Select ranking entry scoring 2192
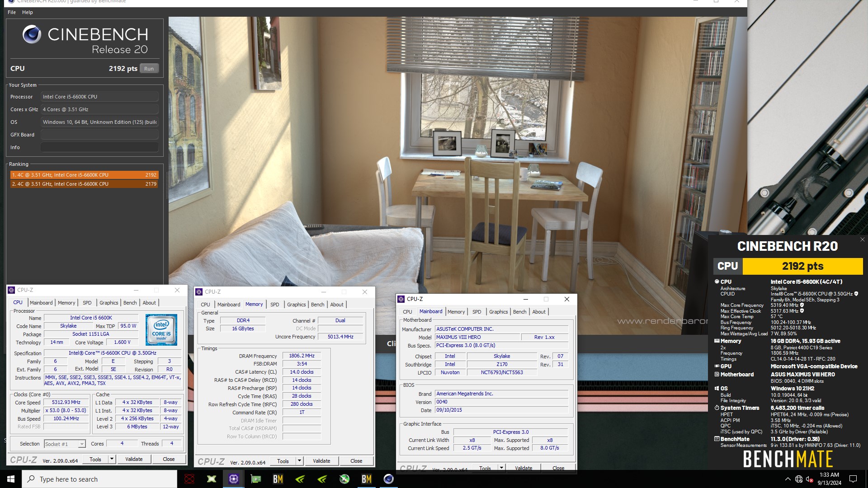Screen dimensions: 868x488 [x=84, y=175]
